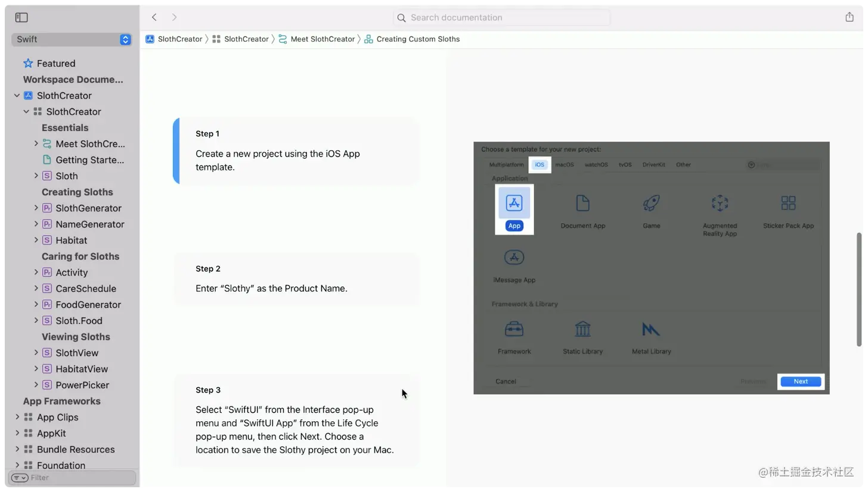
Task: Go forward with the right chevron
Action: (x=174, y=17)
